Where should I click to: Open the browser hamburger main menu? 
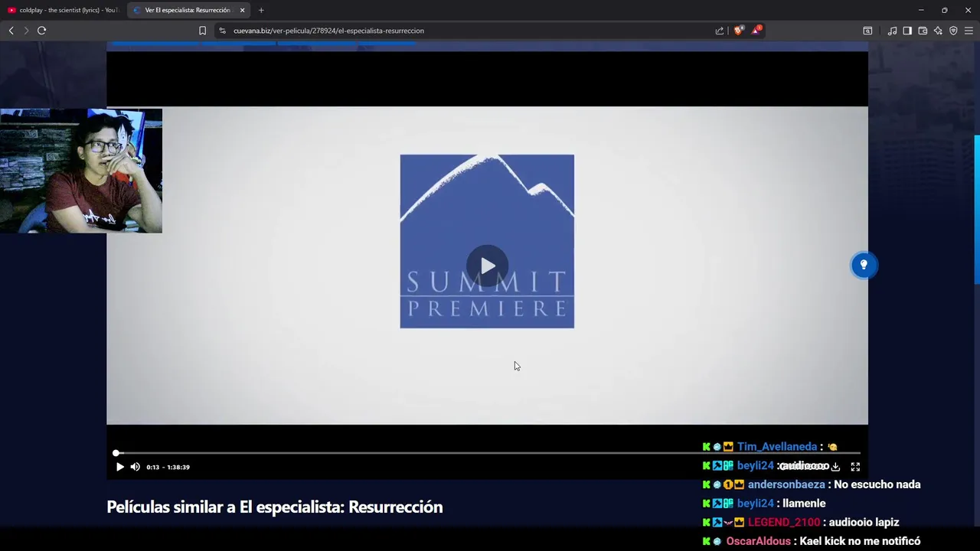969,31
